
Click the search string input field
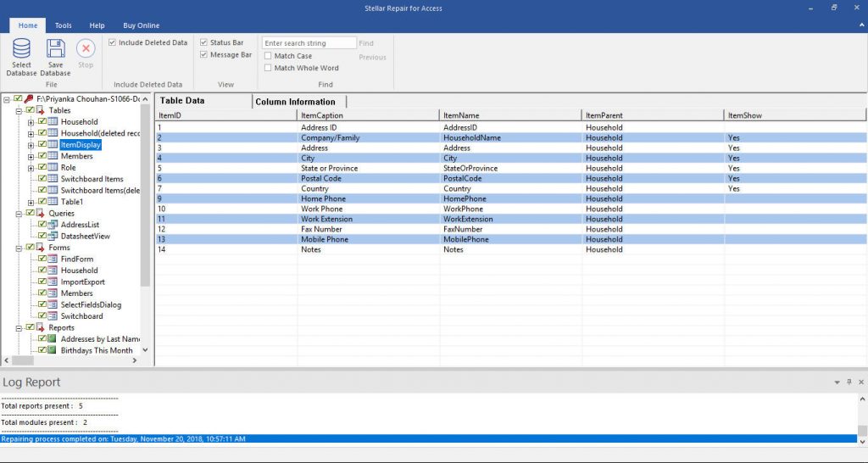pos(309,42)
